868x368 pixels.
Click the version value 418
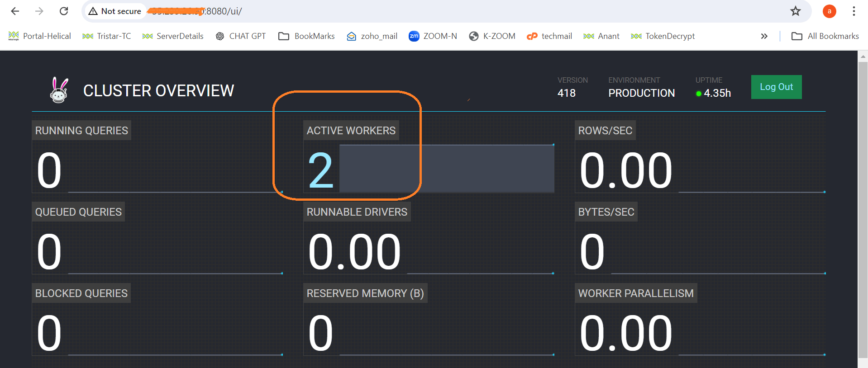(x=567, y=93)
